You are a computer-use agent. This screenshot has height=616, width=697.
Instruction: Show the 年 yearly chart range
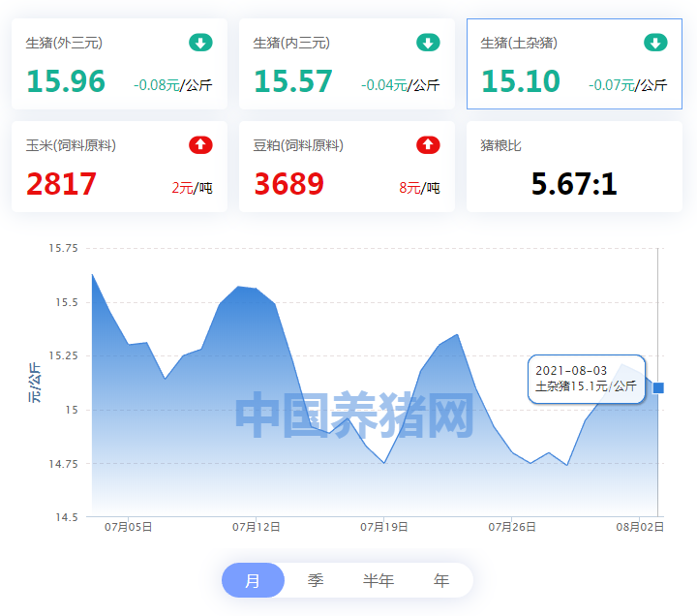[x=441, y=581]
